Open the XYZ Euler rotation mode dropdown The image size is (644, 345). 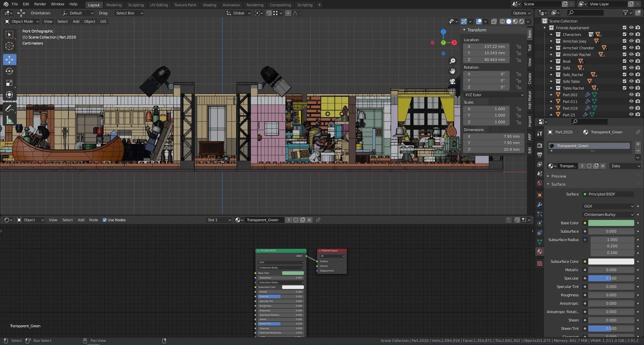[x=494, y=95]
